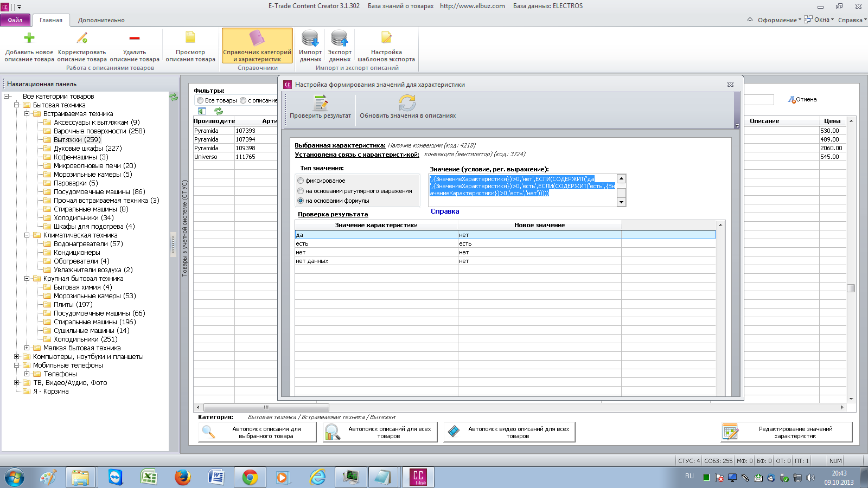Click the panel toggle icon under Фильтры

click(202, 111)
